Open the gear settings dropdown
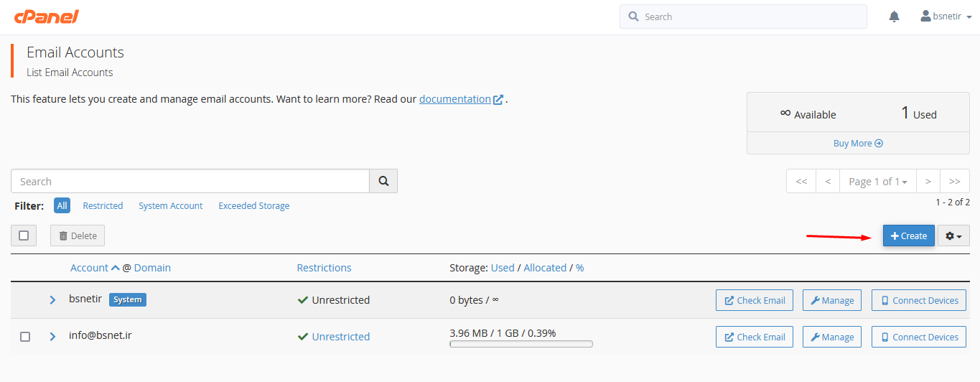The image size is (980, 382). coord(953,236)
